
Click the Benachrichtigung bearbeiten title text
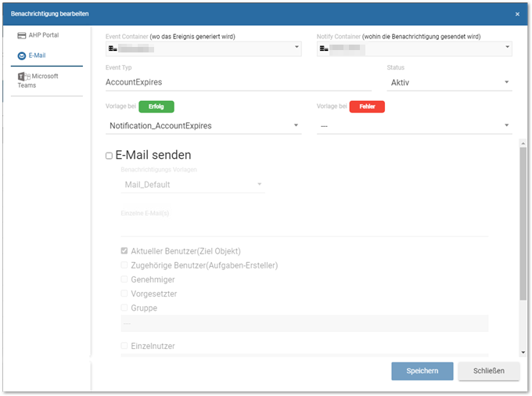(x=49, y=14)
